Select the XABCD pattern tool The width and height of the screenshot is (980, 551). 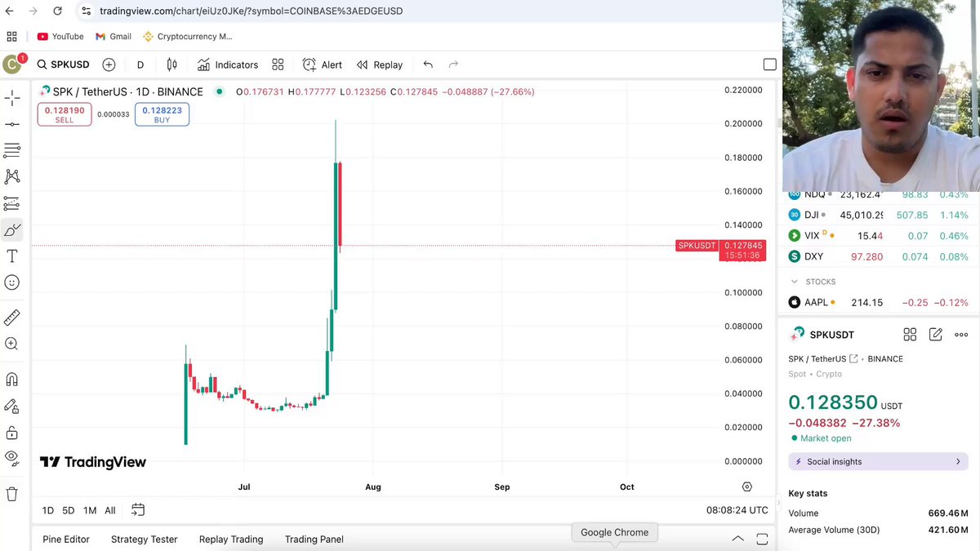coord(12,176)
